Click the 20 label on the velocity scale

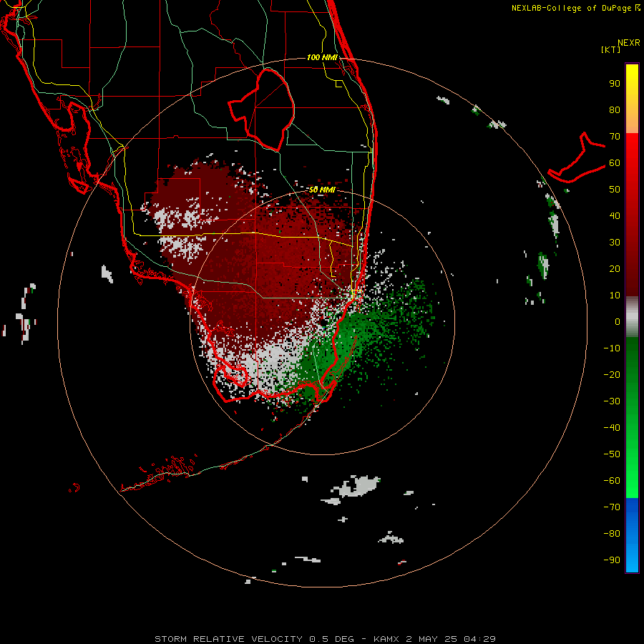pyautogui.click(x=615, y=269)
